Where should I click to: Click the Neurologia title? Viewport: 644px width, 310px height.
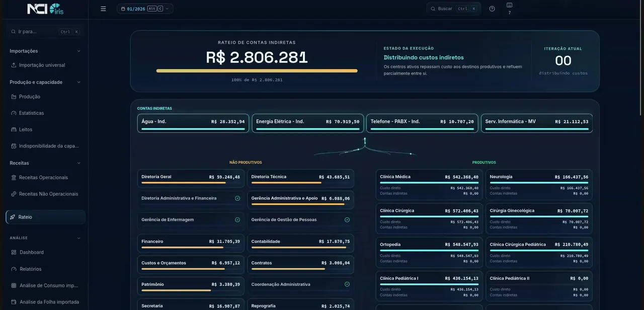coord(501,177)
